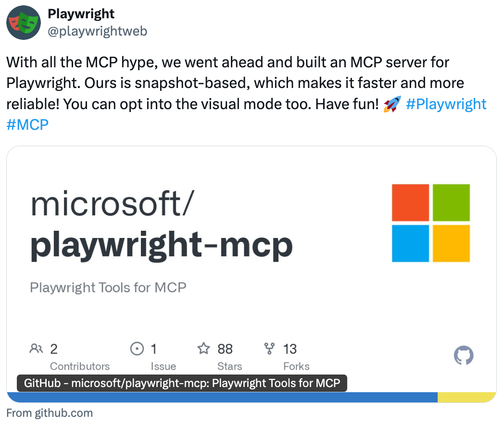Click the Microsoft four-square logo

click(431, 223)
